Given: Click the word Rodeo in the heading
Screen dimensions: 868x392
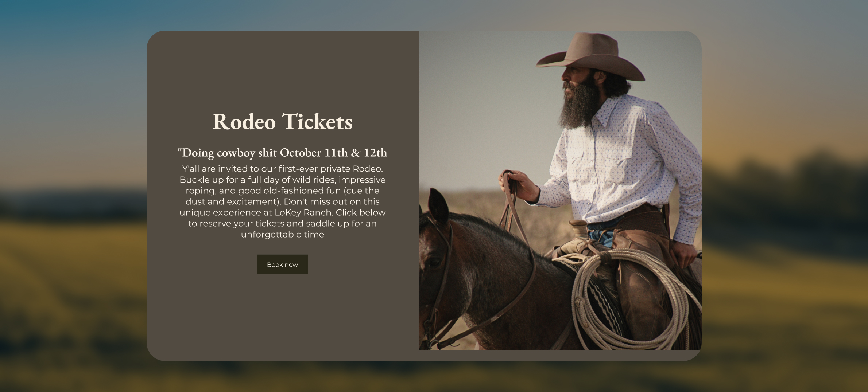Looking at the screenshot, I should coord(244,121).
